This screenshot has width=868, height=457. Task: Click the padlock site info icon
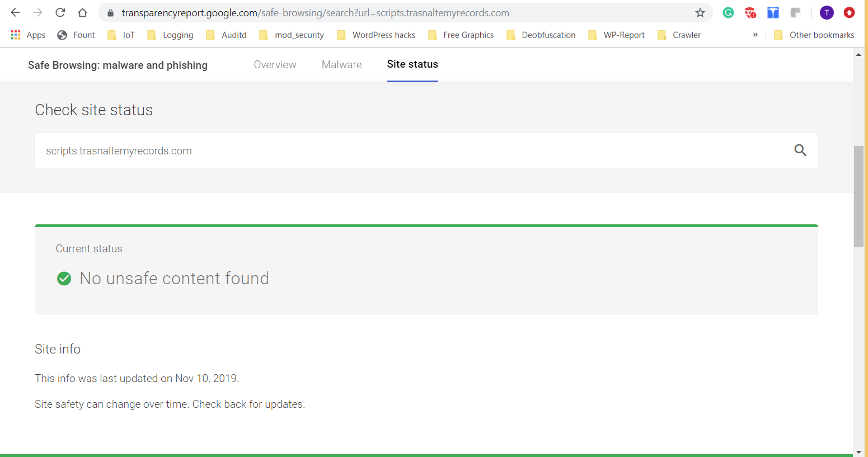(110, 13)
